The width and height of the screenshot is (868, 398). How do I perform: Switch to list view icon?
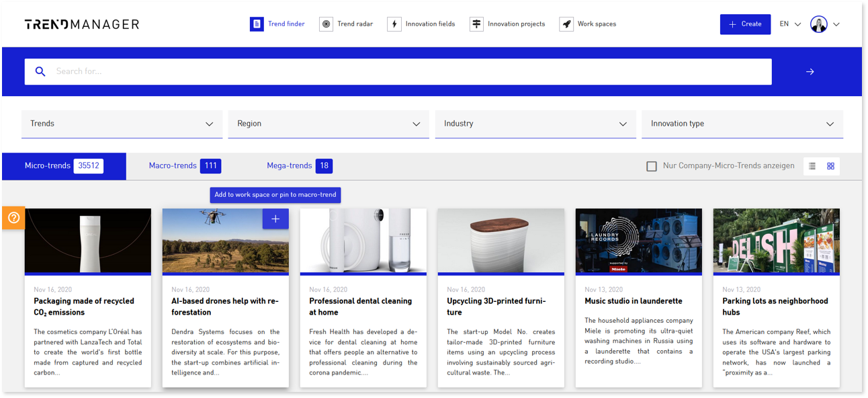(812, 166)
